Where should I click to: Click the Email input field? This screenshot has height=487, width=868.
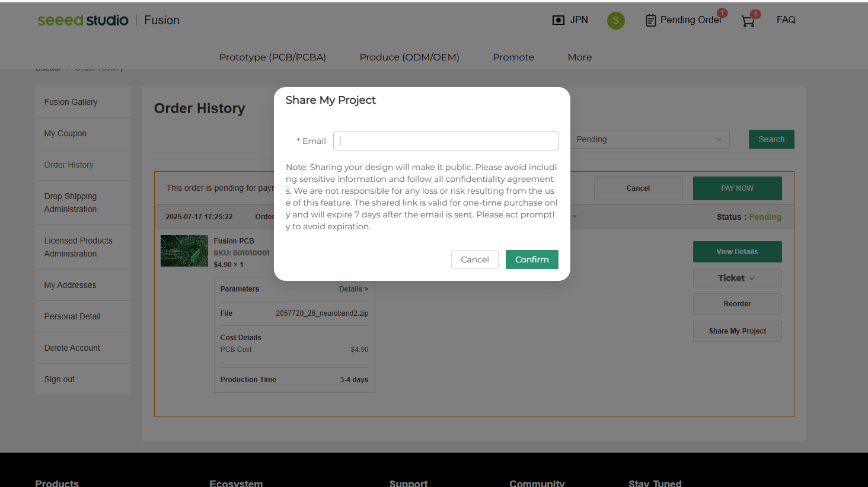(446, 141)
